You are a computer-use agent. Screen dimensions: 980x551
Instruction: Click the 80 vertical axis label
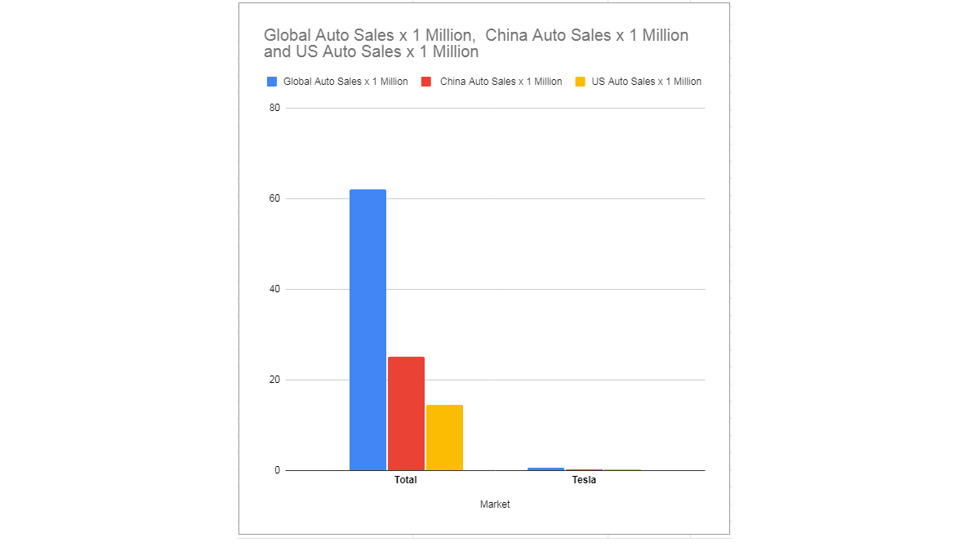pyautogui.click(x=274, y=108)
